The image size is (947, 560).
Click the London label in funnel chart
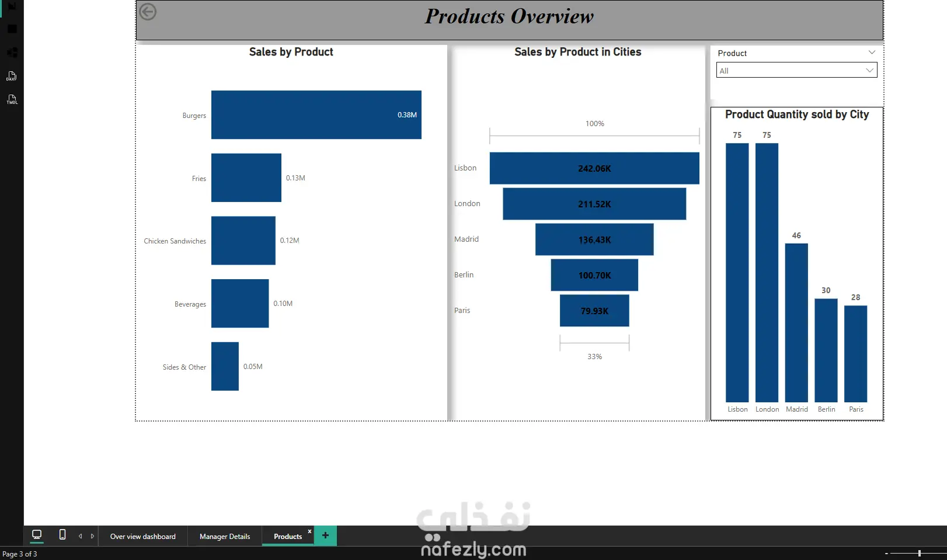click(467, 204)
